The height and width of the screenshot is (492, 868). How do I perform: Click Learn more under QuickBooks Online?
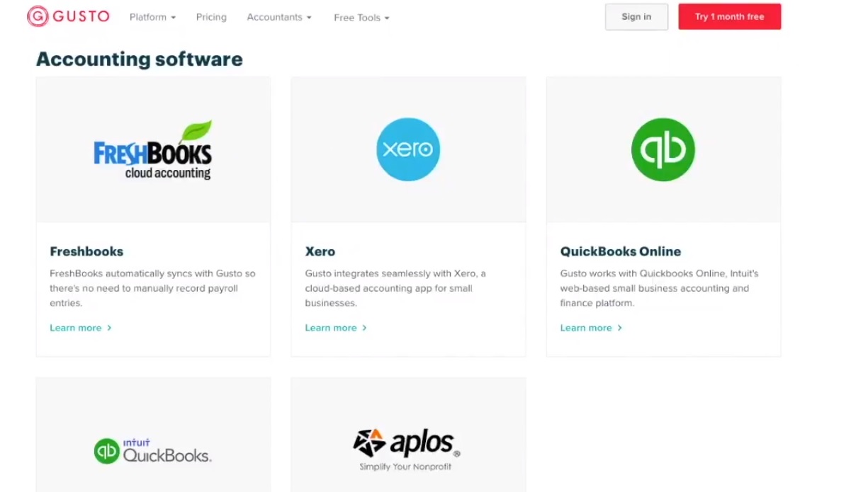click(591, 328)
